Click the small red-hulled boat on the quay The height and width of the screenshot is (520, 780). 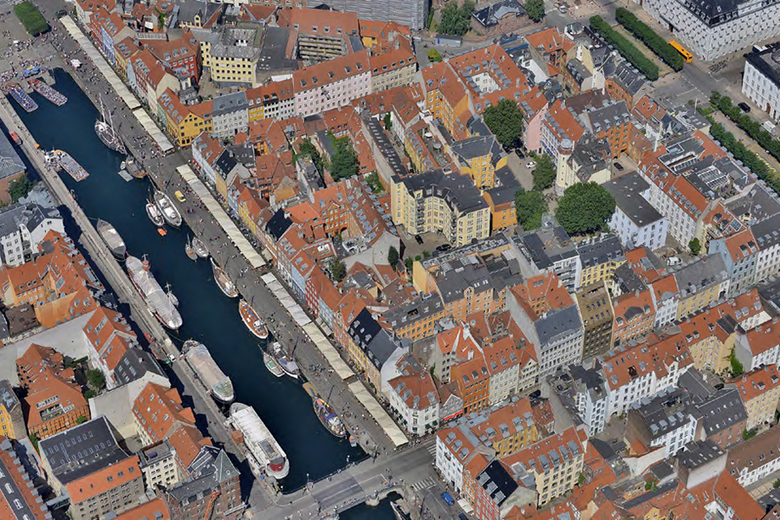coord(253,320)
